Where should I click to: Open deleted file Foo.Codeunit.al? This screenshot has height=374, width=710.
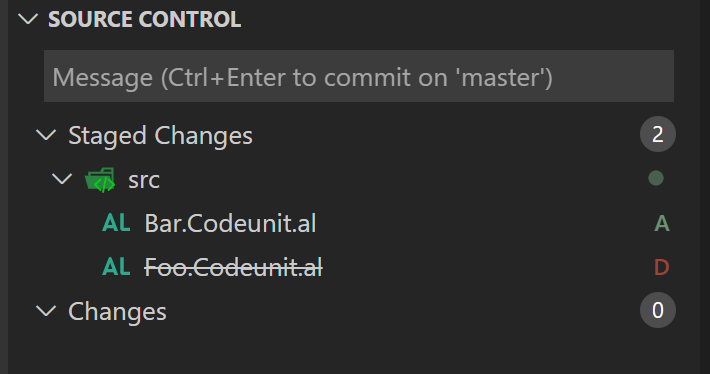(x=234, y=267)
